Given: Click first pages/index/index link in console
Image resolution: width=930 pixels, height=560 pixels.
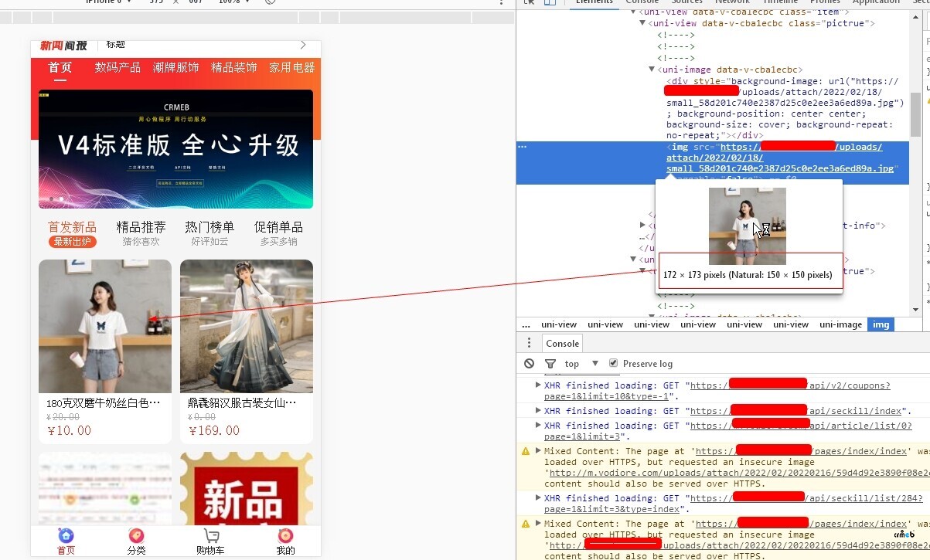Looking at the screenshot, I should (801, 451).
